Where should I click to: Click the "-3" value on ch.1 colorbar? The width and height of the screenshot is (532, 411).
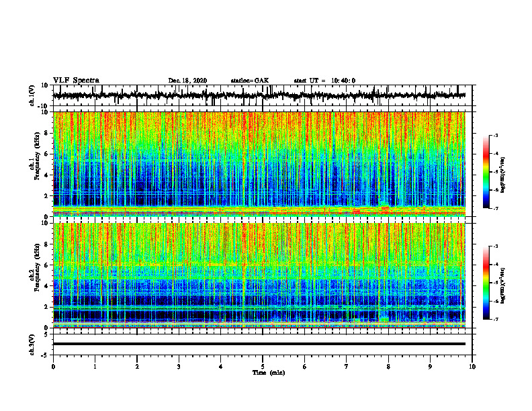[x=496, y=135]
